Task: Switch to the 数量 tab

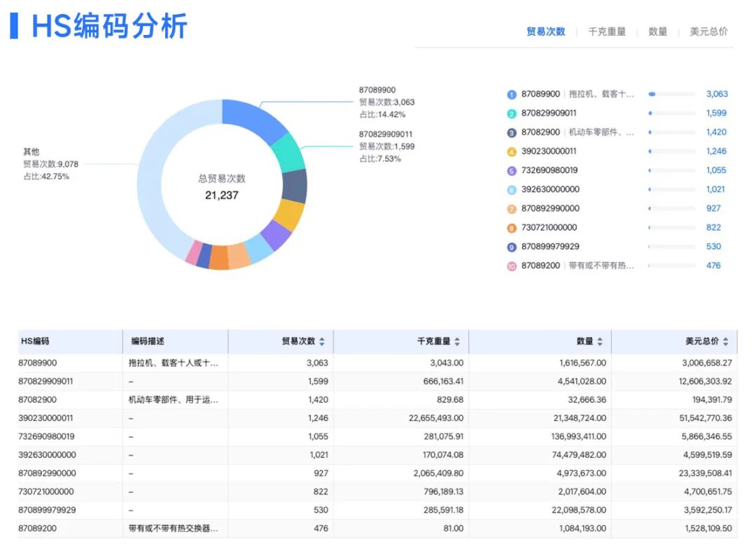Action: click(657, 32)
